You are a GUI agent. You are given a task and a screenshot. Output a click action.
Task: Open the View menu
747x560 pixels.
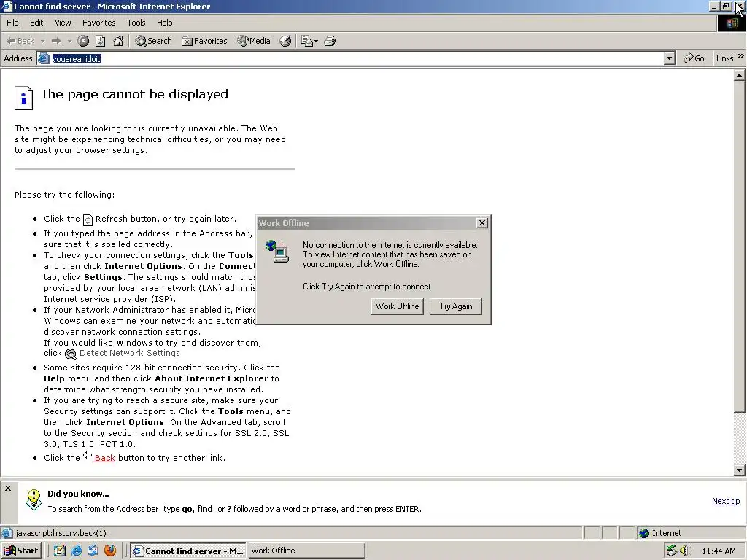coord(63,23)
